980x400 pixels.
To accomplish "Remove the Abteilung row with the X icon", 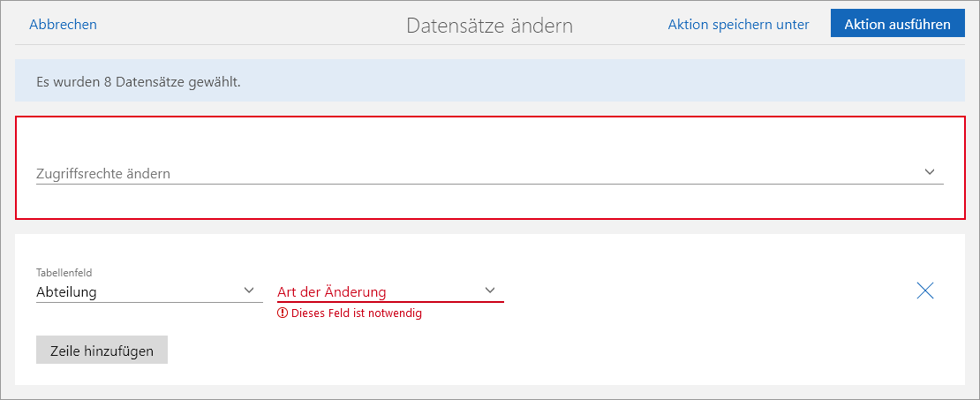I will [x=925, y=291].
